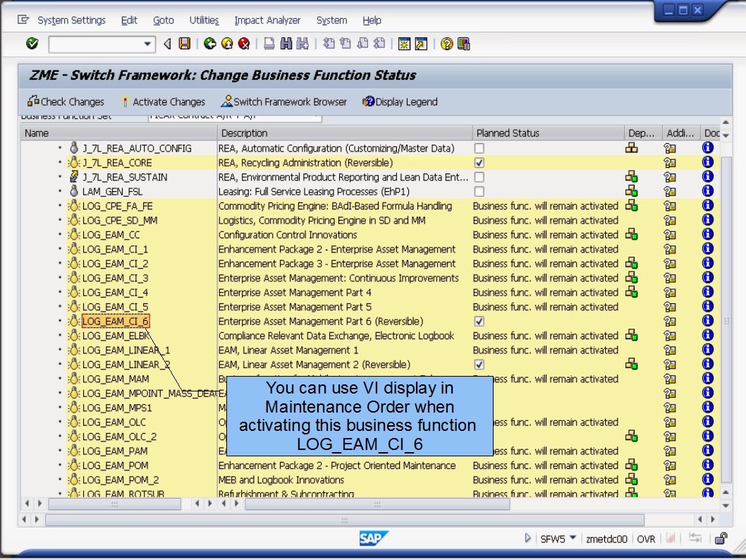This screenshot has width=746, height=560.
Task: Open the Impact Analyzer menu
Action: [267, 20]
